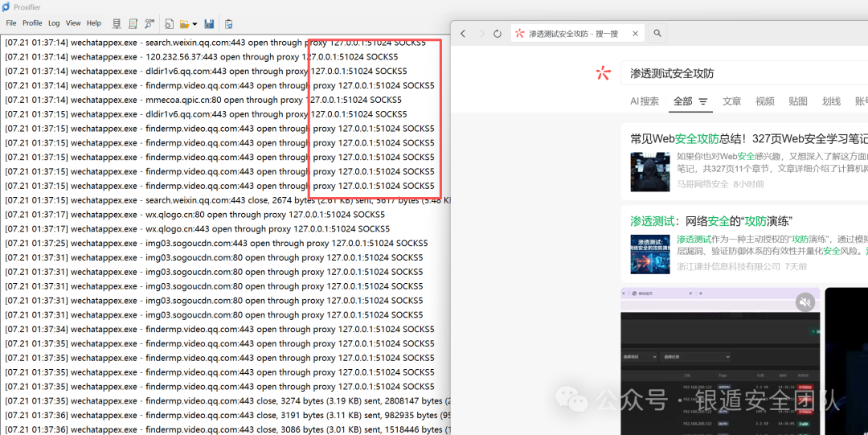Select the log row with 3191 bytes sent
Image resolution: width=868 pixels, height=435 pixels.
pos(226,415)
